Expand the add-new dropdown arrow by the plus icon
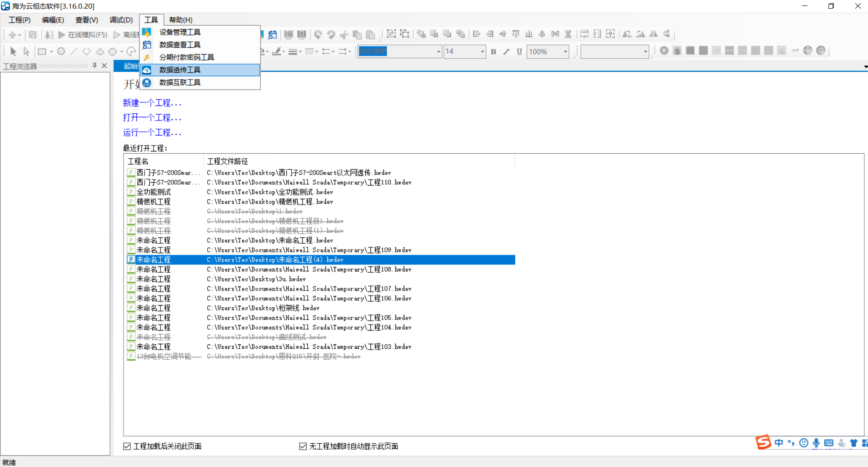 coord(20,35)
